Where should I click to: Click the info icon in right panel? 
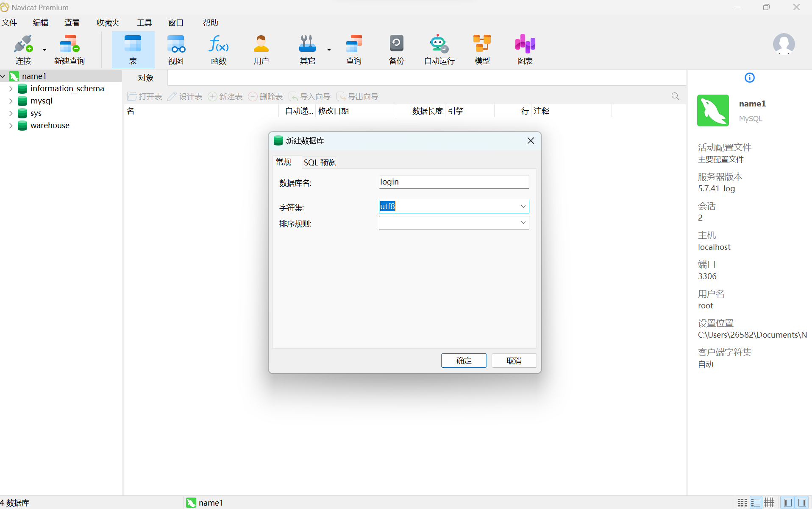(749, 78)
